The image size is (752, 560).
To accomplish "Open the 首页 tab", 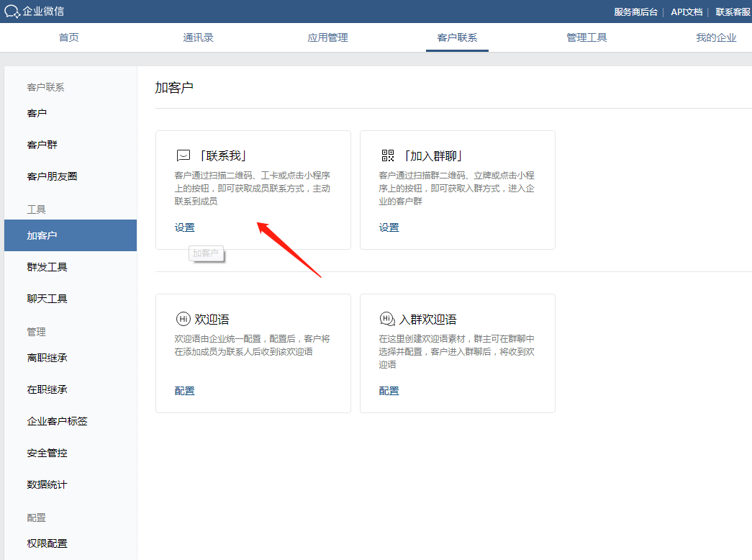I will pos(69,37).
